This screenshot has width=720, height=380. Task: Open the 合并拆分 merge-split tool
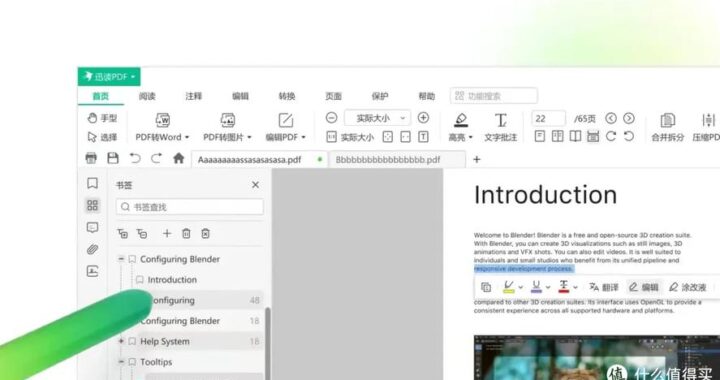[x=668, y=126]
